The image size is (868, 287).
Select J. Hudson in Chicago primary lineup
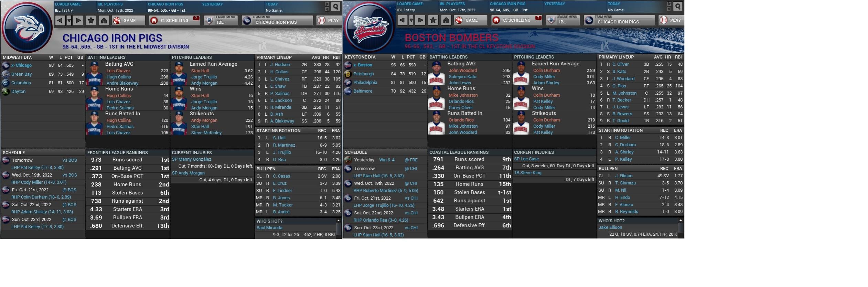coord(280,65)
